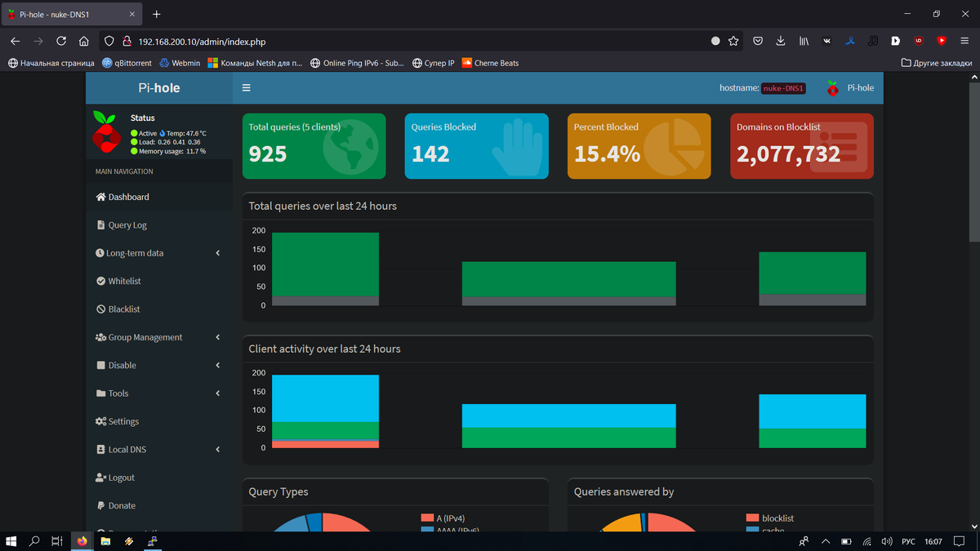
Task: Open the Windows notification center
Action: (x=960, y=540)
